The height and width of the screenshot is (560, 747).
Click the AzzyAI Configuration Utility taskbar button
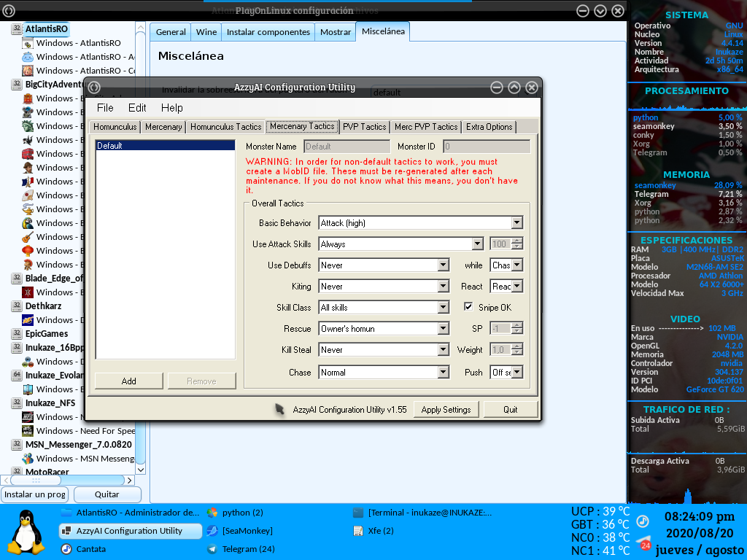click(131, 531)
